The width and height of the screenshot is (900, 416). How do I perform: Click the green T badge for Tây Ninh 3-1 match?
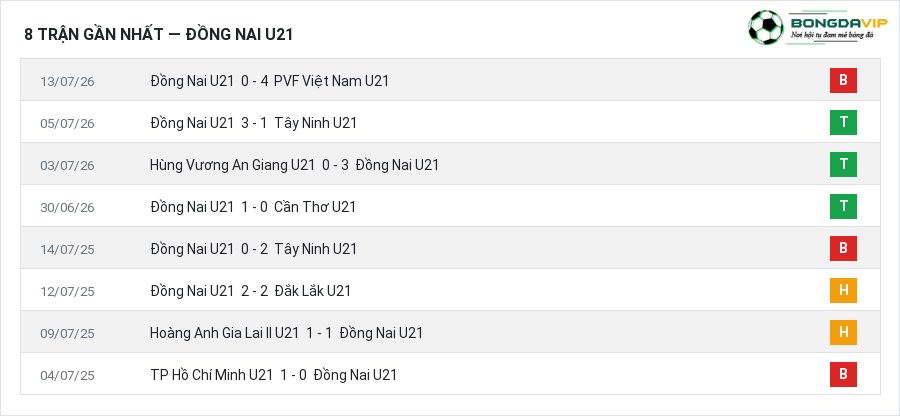[843, 122]
